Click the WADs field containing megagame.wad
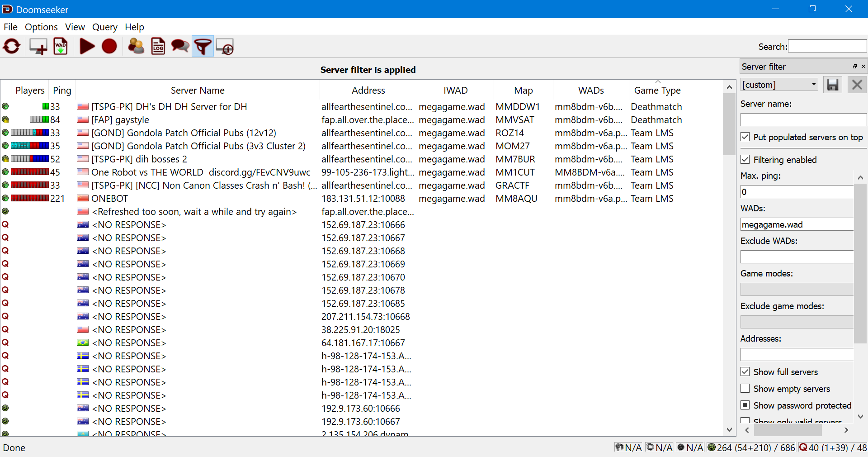The width and height of the screenshot is (868, 457). click(797, 224)
